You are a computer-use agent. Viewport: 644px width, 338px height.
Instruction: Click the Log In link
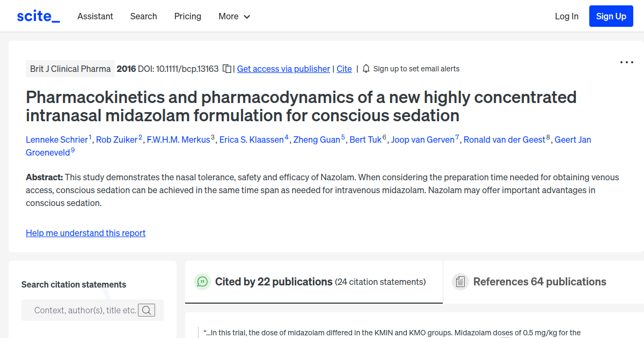566,16
